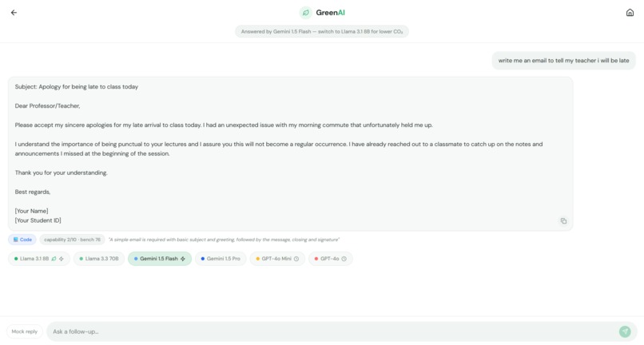This screenshot has width=644, height=345.
Task: Click the '[Your Name]' placeholder text
Action: (x=32, y=211)
